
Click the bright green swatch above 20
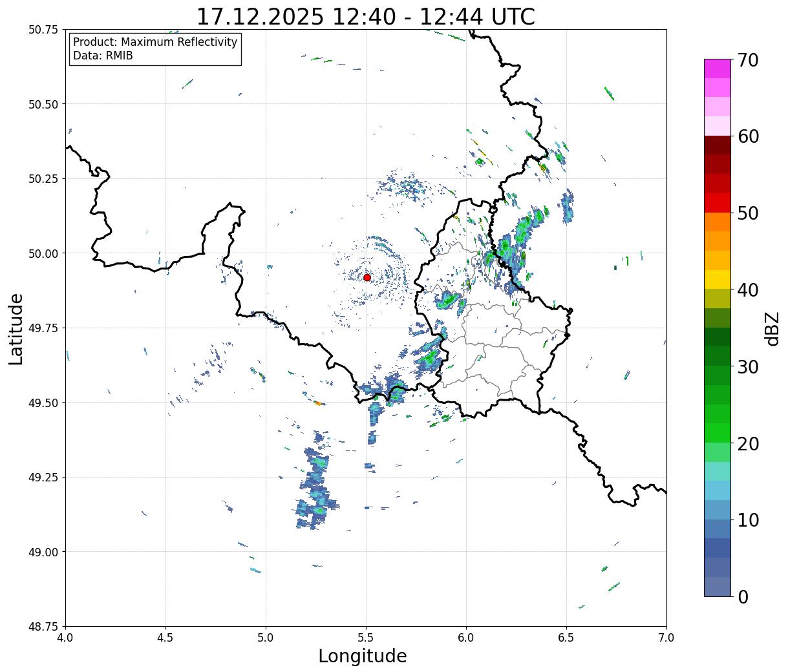(718, 432)
